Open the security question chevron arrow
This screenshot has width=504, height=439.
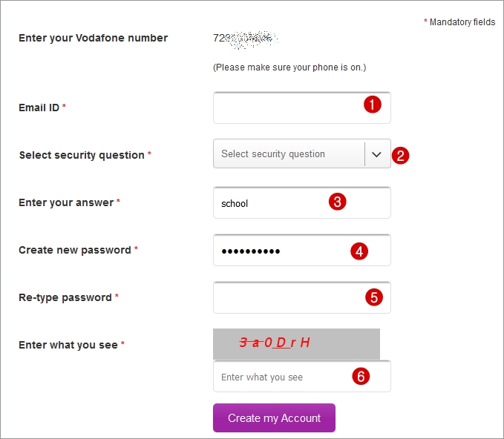(x=376, y=154)
